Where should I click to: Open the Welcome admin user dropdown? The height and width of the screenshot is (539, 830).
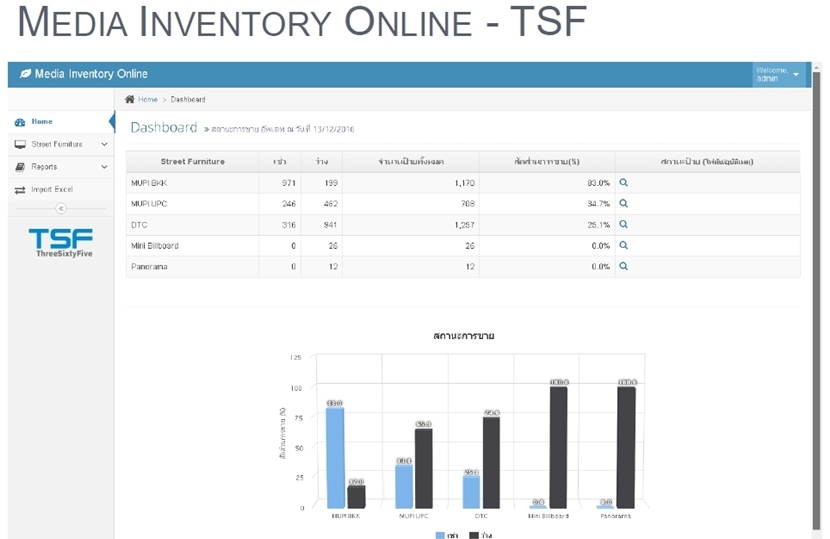tap(778, 75)
